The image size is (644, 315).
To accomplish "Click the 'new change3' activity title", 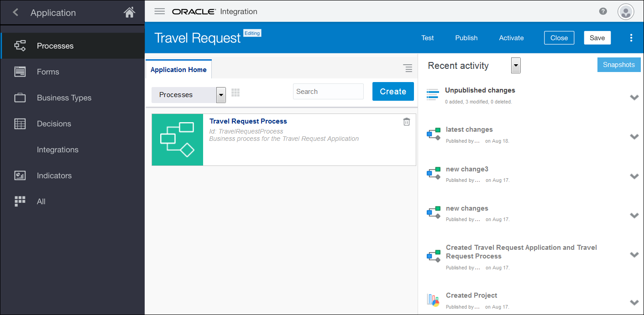I will [467, 169].
